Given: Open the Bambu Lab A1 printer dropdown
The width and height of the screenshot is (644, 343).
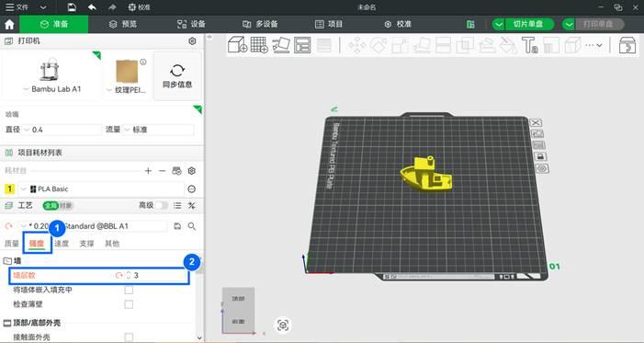Looking at the screenshot, I should [x=26, y=89].
